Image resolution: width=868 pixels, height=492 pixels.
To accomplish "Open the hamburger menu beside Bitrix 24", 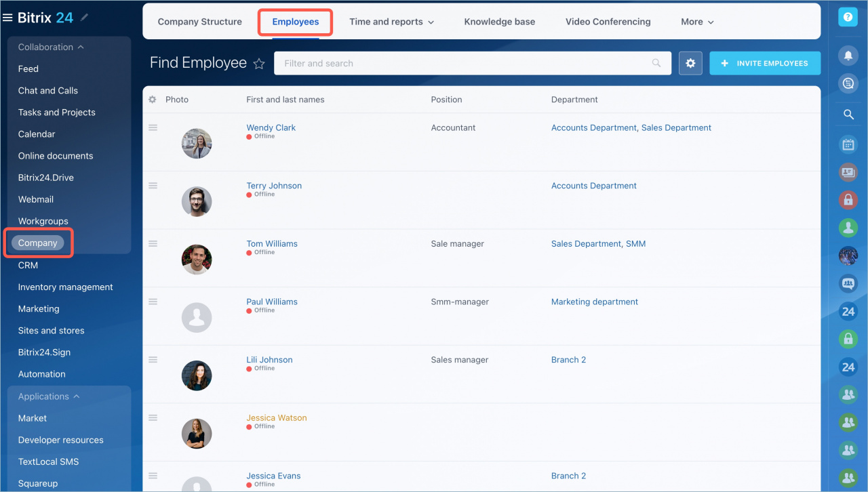I will (x=7, y=18).
